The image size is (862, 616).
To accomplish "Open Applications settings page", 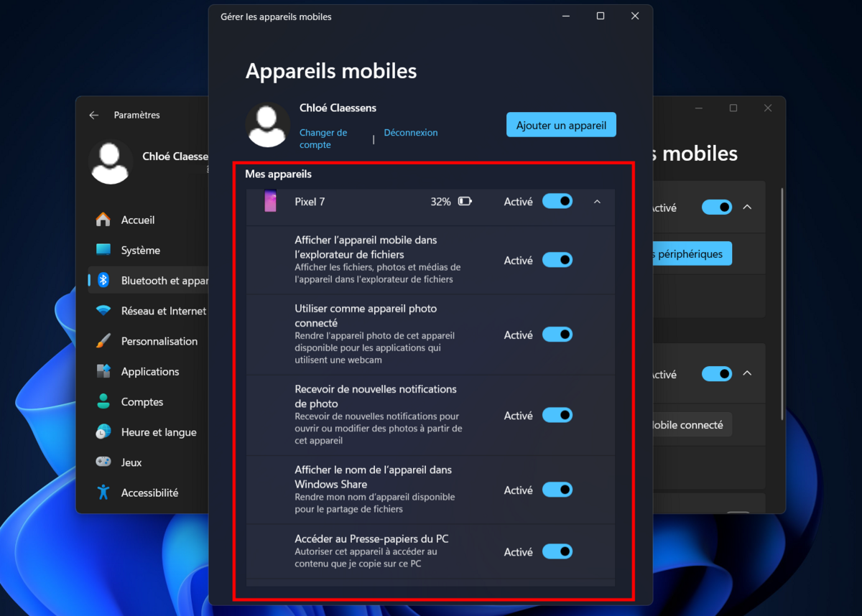I will [x=148, y=371].
